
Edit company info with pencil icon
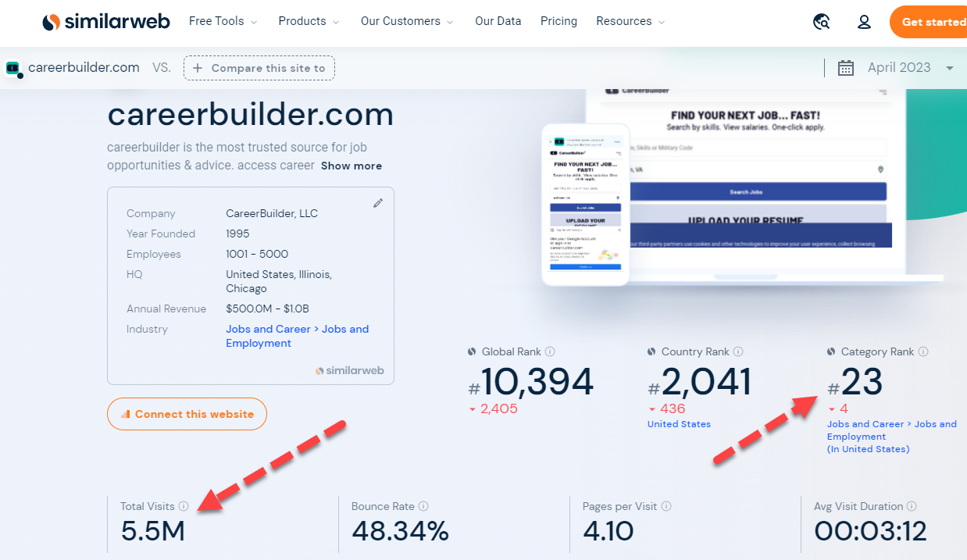(x=378, y=203)
